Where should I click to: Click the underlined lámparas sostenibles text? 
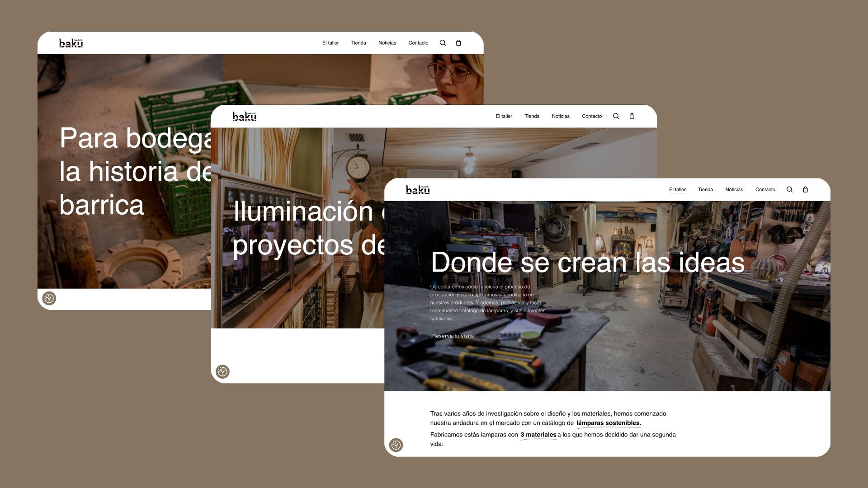click(x=609, y=423)
